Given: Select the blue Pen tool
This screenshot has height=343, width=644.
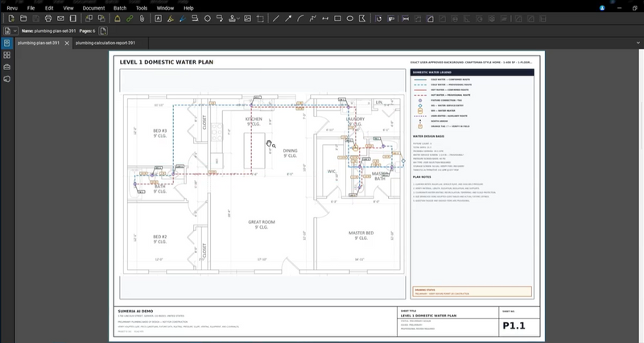Looking at the screenshot, I should (x=183, y=19).
